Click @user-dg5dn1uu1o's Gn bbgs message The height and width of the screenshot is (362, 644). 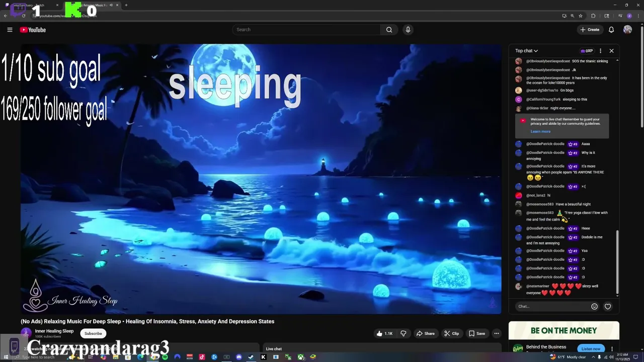[x=567, y=90]
